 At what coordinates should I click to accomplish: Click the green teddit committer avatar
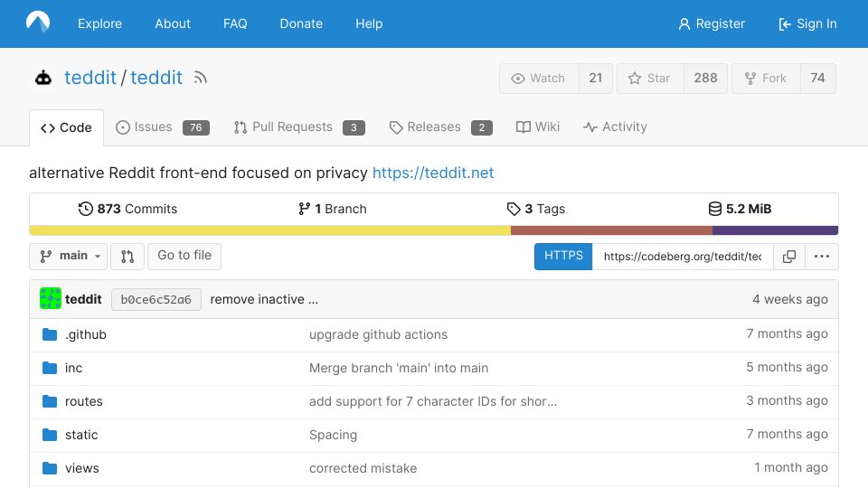(x=51, y=299)
